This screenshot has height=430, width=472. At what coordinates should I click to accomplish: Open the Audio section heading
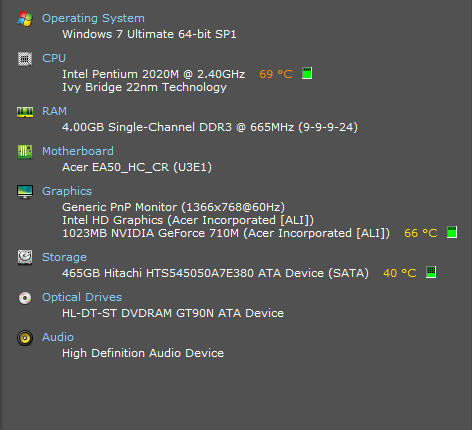pos(58,337)
